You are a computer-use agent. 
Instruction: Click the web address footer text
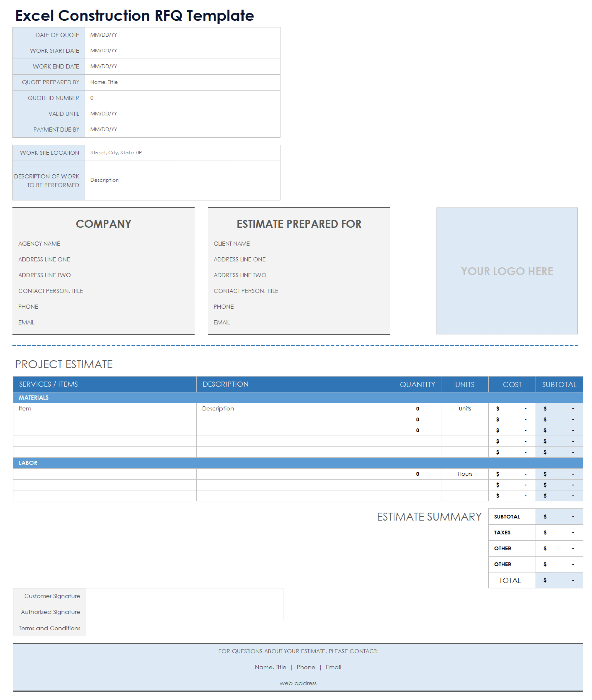pyautogui.click(x=298, y=683)
